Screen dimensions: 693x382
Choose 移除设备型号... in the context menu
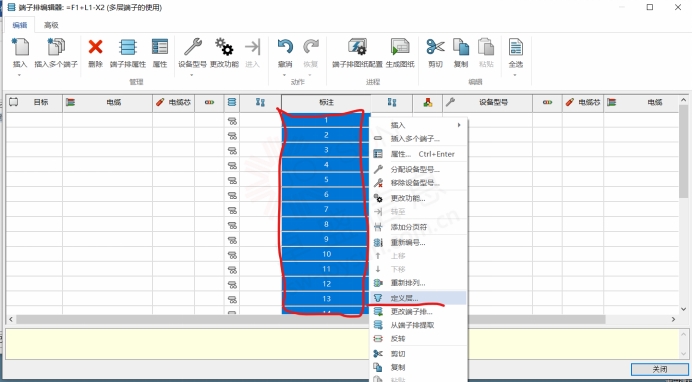(419, 183)
